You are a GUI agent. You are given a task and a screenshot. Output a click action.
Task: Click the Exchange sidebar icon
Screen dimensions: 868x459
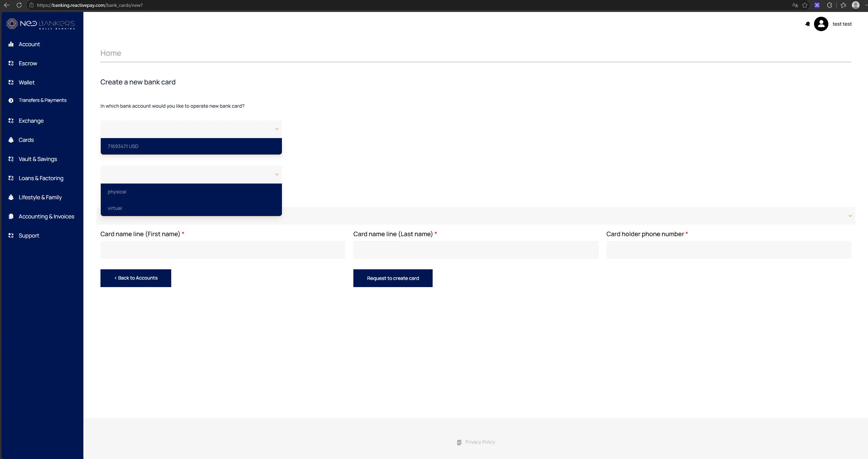click(x=11, y=121)
